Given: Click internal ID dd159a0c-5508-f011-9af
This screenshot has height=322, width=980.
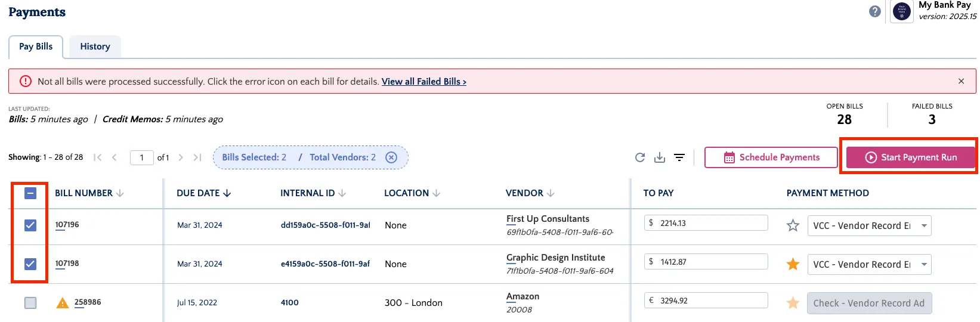Looking at the screenshot, I should click(325, 225).
